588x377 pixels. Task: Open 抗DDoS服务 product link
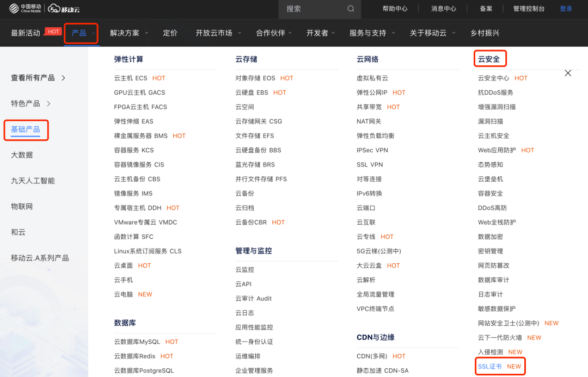tap(495, 92)
